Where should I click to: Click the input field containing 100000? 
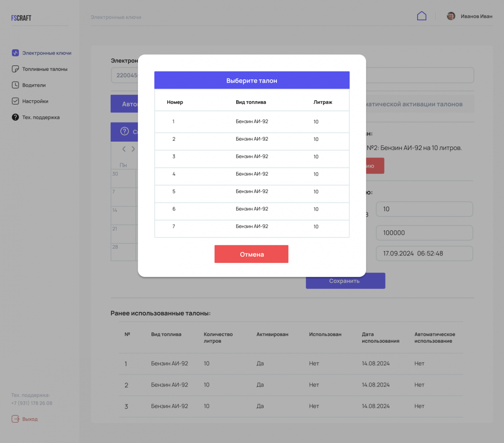(x=424, y=233)
